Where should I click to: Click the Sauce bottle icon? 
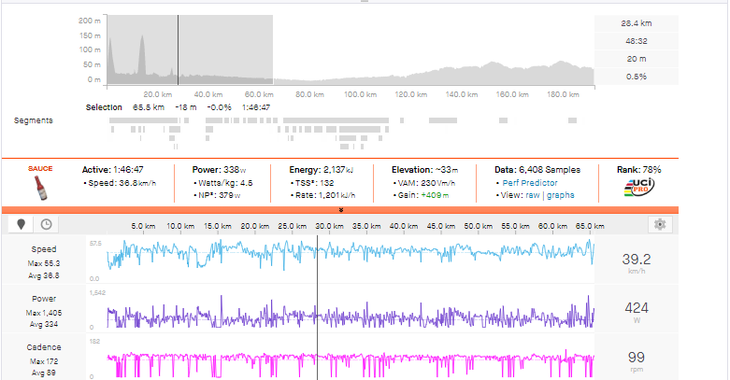pyautogui.click(x=41, y=188)
